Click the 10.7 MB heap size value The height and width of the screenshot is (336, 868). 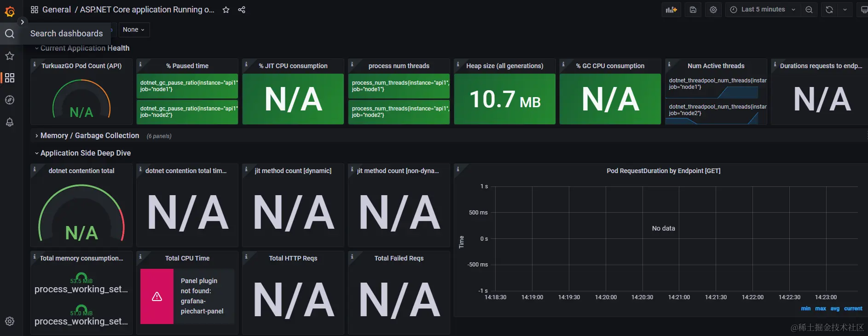click(505, 99)
